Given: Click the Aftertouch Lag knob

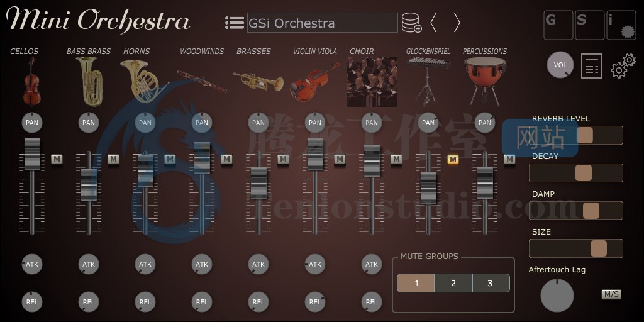Looking at the screenshot, I should pos(557,296).
